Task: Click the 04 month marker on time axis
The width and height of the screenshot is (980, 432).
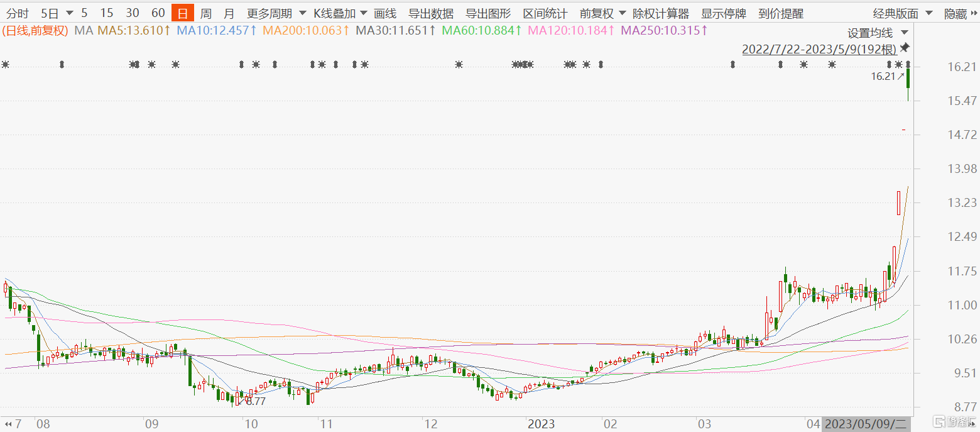Action: [x=814, y=424]
